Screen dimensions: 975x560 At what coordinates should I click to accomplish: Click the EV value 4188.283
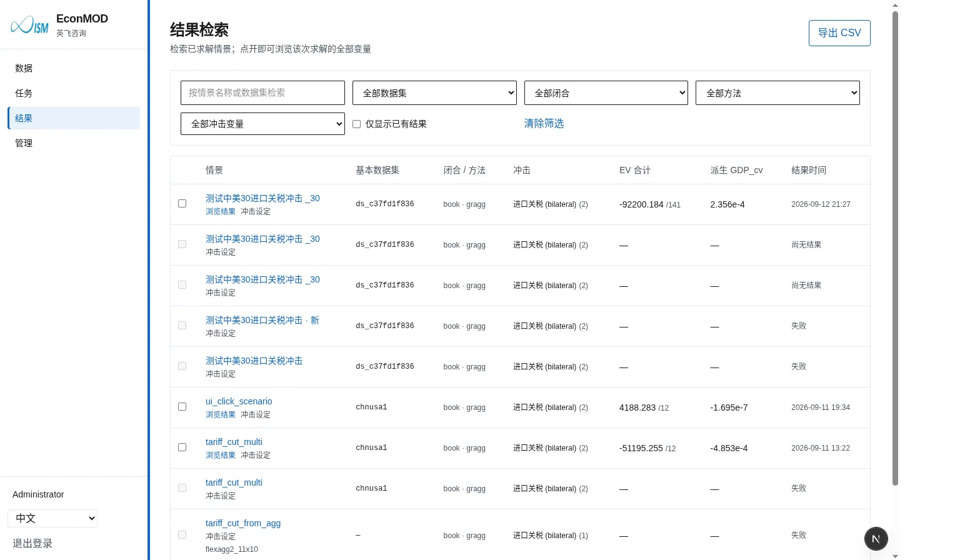point(637,407)
